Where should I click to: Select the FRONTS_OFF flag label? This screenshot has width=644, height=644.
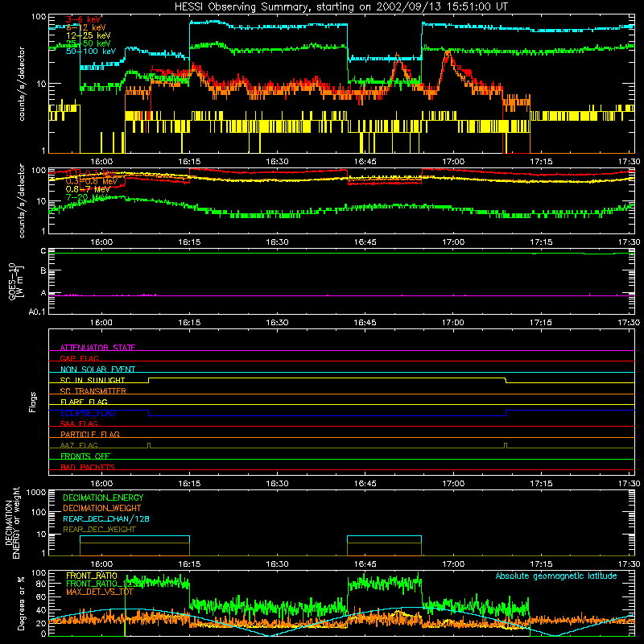(x=85, y=456)
